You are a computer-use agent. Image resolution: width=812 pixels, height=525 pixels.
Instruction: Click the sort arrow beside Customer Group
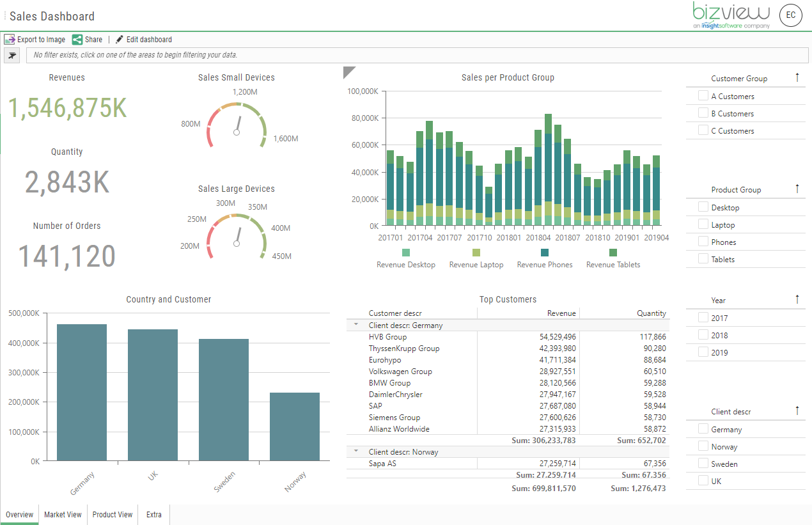pos(798,77)
